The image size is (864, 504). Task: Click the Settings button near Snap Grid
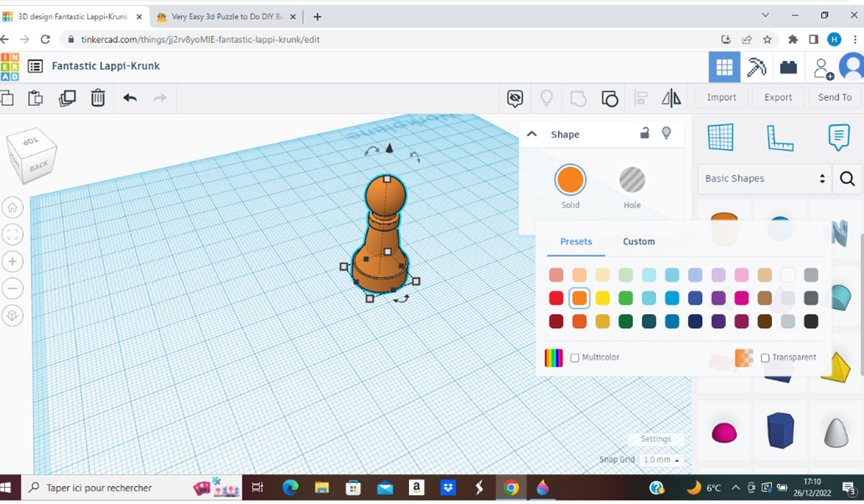tap(655, 438)
